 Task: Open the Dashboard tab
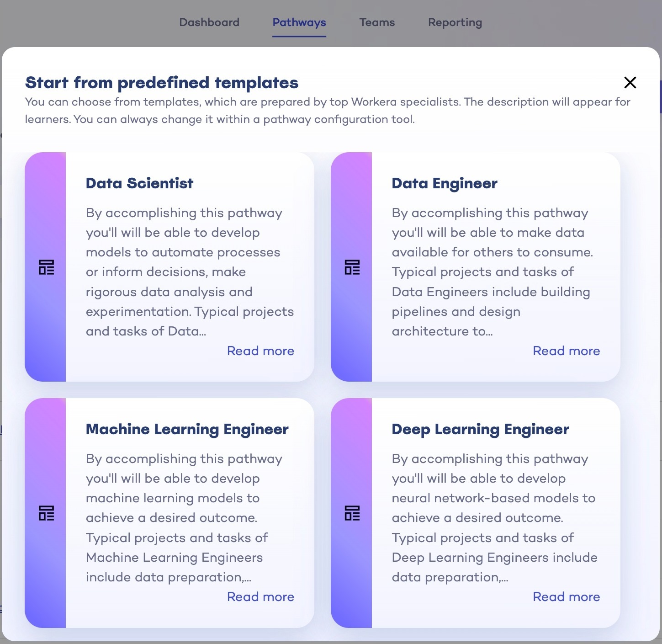[x=209, y=22]
